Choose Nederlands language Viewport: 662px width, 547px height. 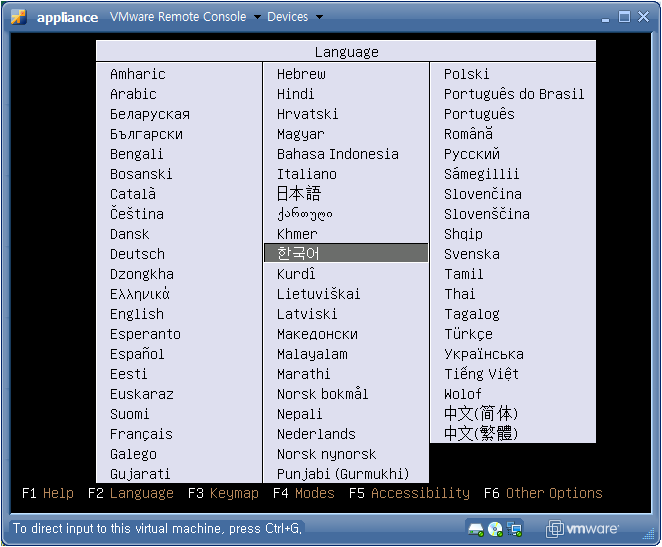click(316, 435)
